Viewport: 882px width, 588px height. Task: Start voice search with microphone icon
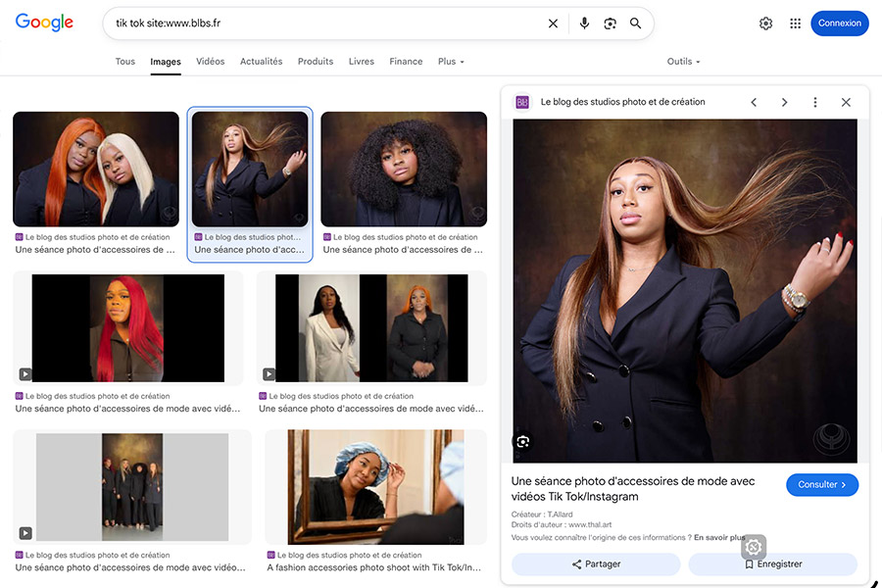(x=584, y=24)
